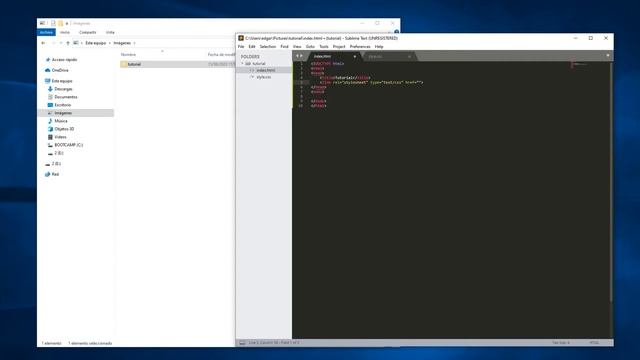
Task: Open the Help menu in Sublime Text
Action: [x=379, y=47]
